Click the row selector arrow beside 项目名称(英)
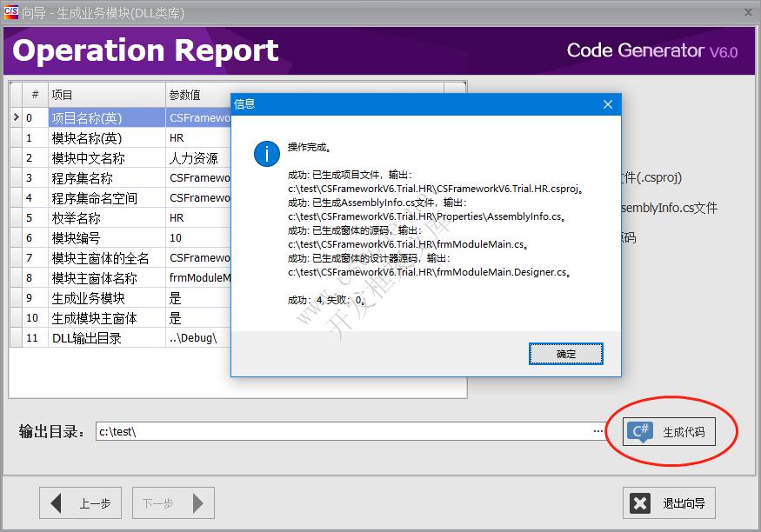Image resolution: width=761 pixels, height=532 pixels. click(x=17, y=116)
